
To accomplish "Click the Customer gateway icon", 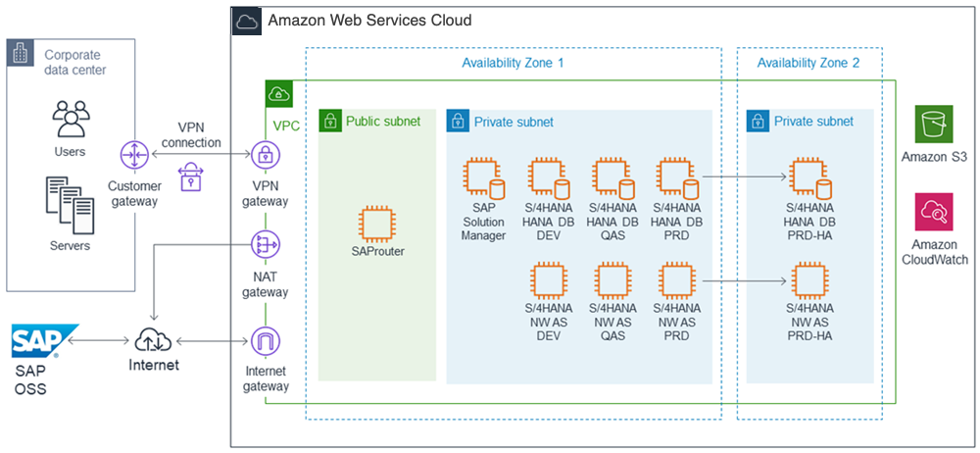I will point(133,155).
